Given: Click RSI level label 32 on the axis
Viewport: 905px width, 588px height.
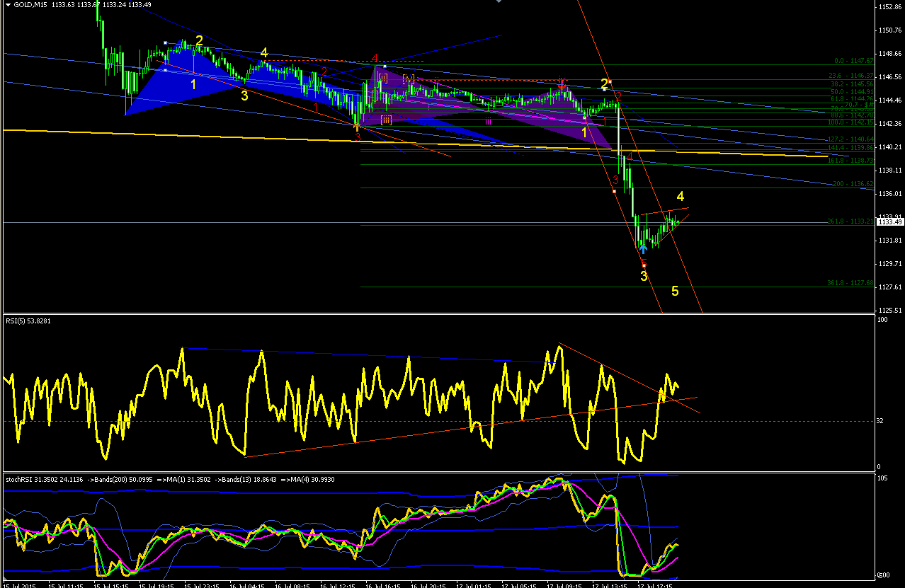Looking at the screenshot, I should [x=880, y=421].
